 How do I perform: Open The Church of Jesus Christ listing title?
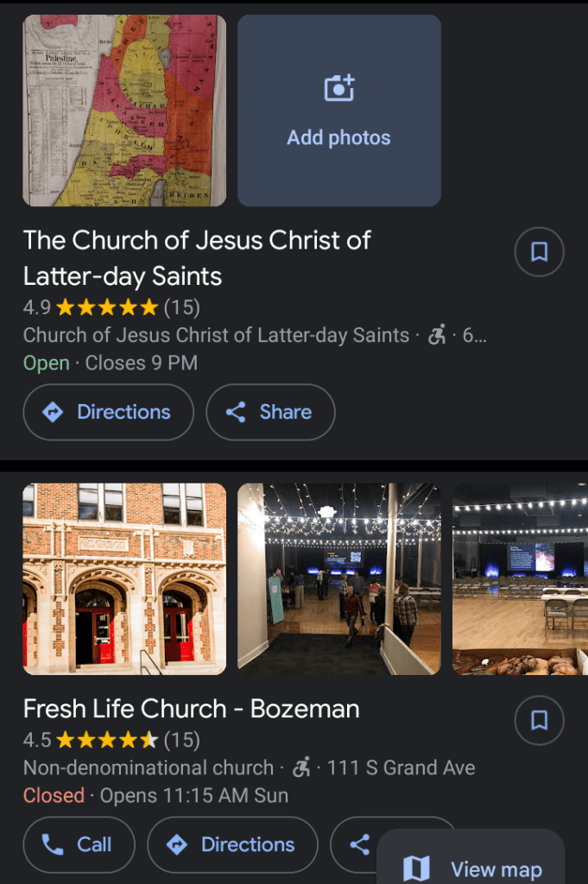click(197, 257)
